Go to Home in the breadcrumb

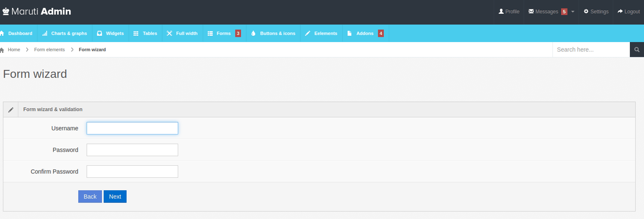14,50
